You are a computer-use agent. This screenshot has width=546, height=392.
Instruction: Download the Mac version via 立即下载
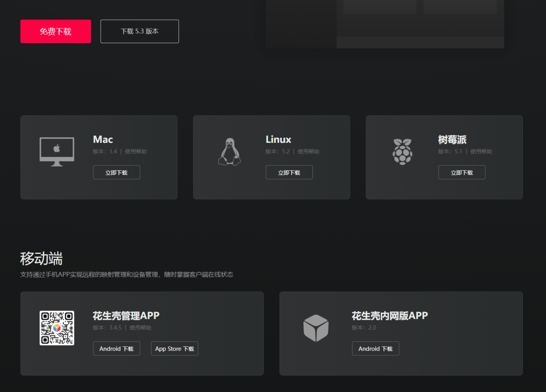tap(117, 173)
